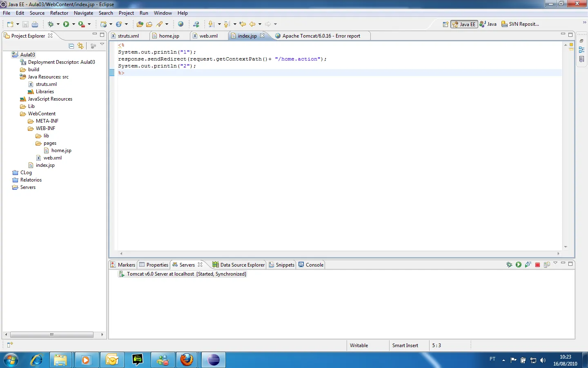This screenshot has height=368, width=588.
Task: Click the Search flashlight icon
Action: coord(160,24)
